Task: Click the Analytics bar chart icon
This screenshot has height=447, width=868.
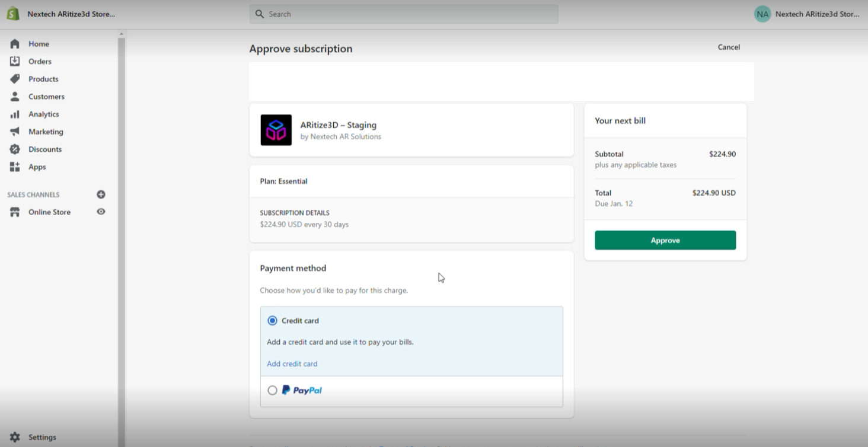Action: click(15, 114)
